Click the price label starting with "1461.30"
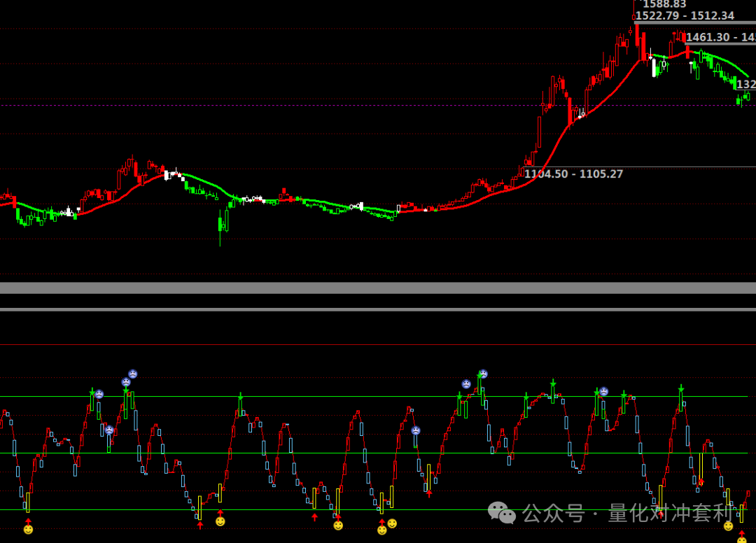Screen dimensions: 756x543 (721, 37)
